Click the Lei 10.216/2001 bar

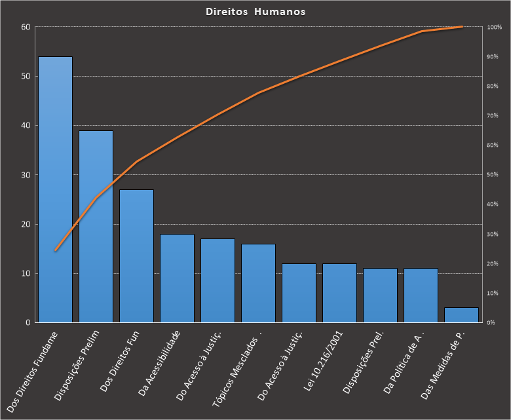[x=339, y=293]
